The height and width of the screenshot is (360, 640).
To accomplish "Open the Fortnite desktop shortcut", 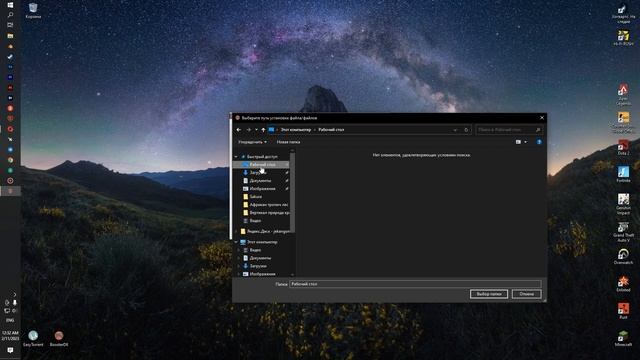I will tap(623, 174).
